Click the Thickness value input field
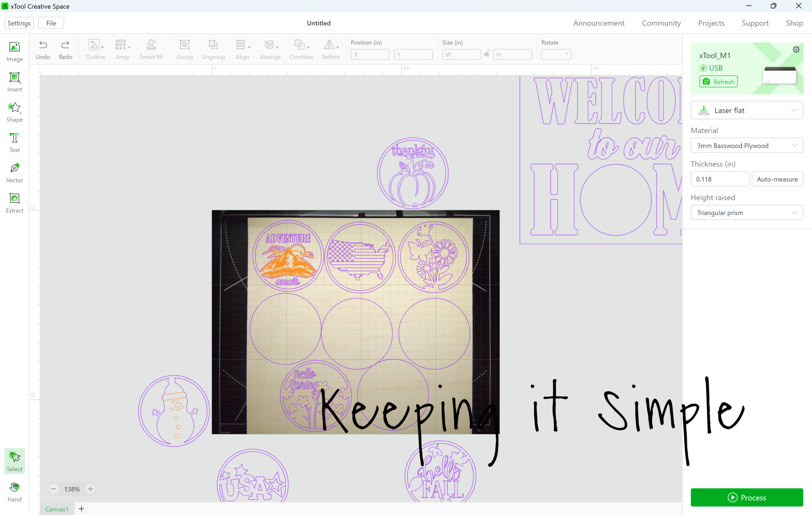This screenshot has width=812, height=515. (x=720, y=179)
